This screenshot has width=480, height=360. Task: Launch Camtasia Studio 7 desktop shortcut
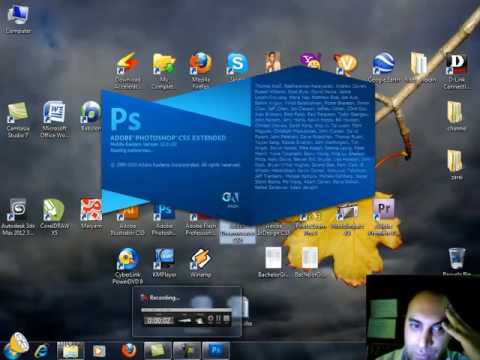click(x=18, y=120)
